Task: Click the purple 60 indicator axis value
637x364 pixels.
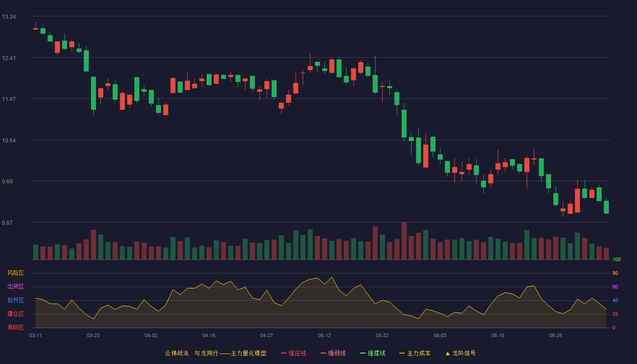Action: coord(615,287)
